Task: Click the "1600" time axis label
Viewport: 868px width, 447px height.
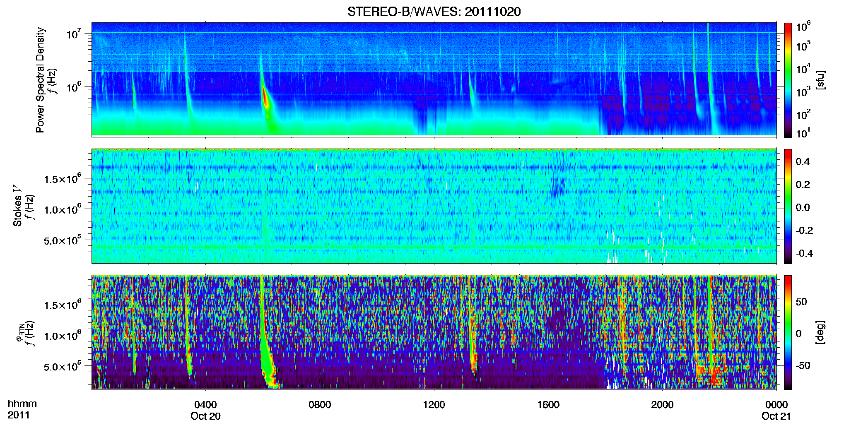Action: [x=548, y=404]
